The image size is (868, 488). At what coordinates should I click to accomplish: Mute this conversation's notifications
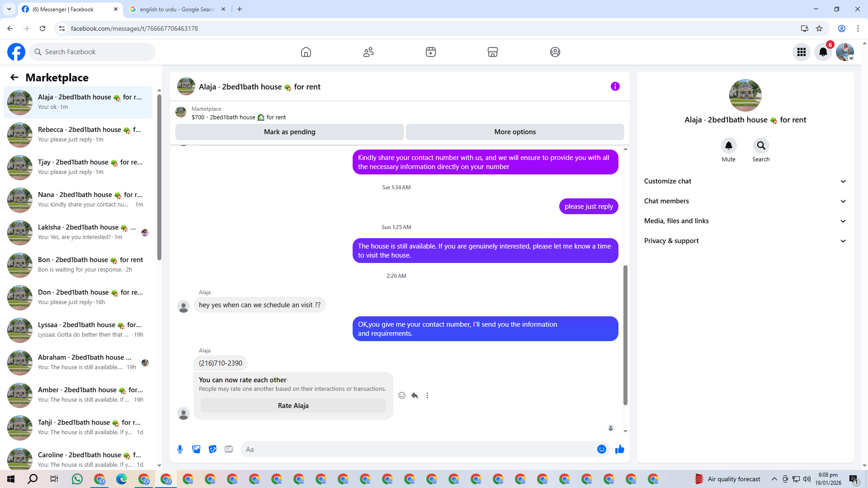coord(728,145)
